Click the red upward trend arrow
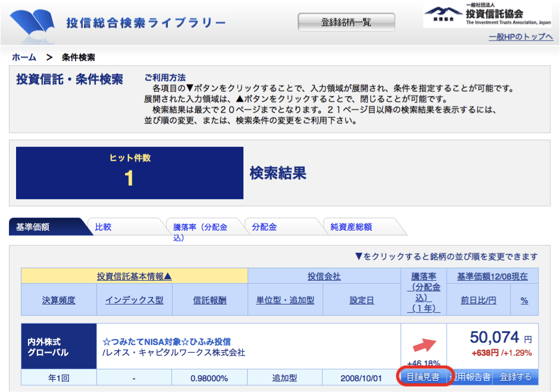The image size is (560, 392). (424, 345)
